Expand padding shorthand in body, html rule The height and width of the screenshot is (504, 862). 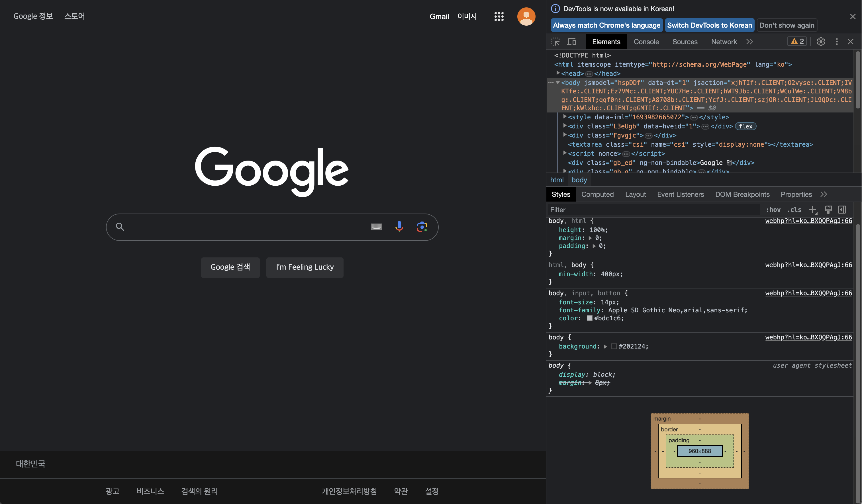[x=594, y=246]
